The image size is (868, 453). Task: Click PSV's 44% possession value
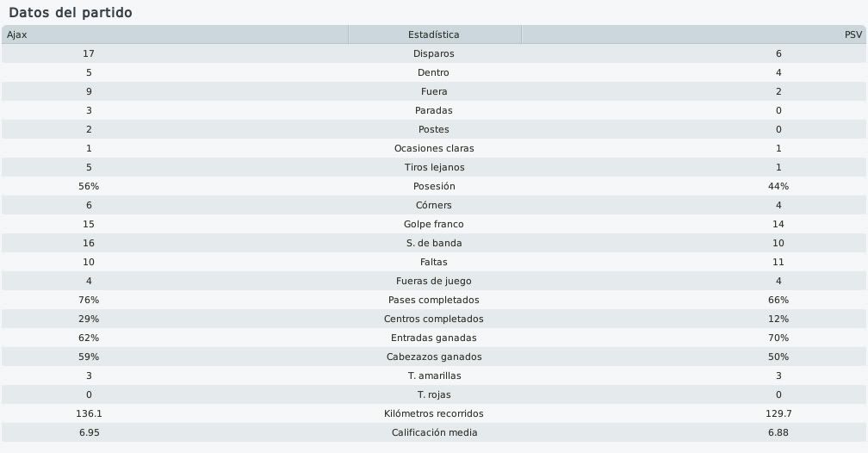tap(778, 186)
